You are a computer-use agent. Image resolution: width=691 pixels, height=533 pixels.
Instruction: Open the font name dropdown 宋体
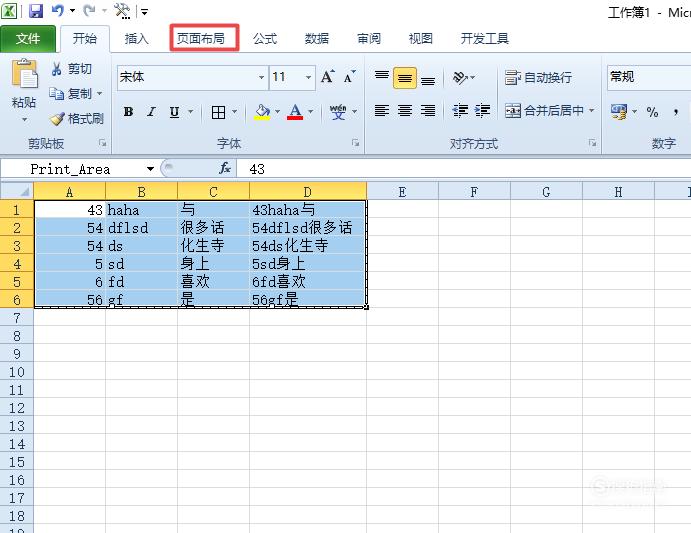[261, 77]
